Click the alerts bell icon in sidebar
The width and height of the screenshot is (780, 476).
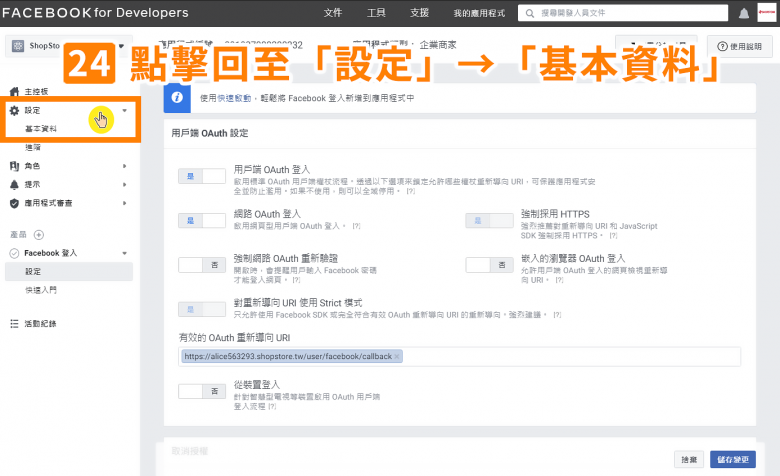(x=14, y=185)
